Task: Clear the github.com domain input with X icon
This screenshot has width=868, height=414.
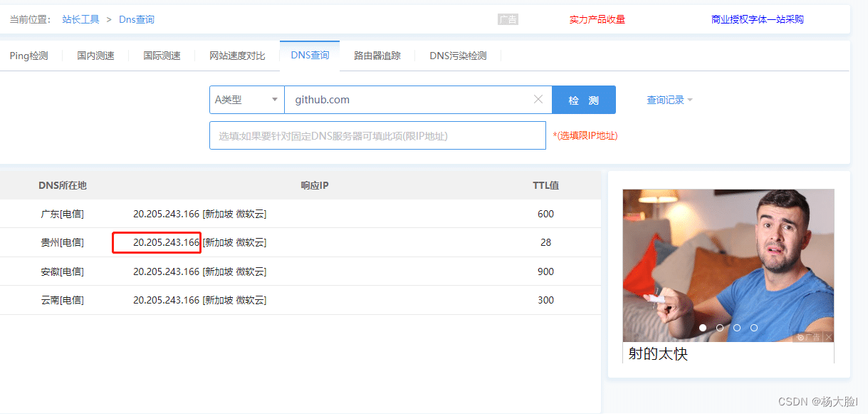Action: coord(538,100)
